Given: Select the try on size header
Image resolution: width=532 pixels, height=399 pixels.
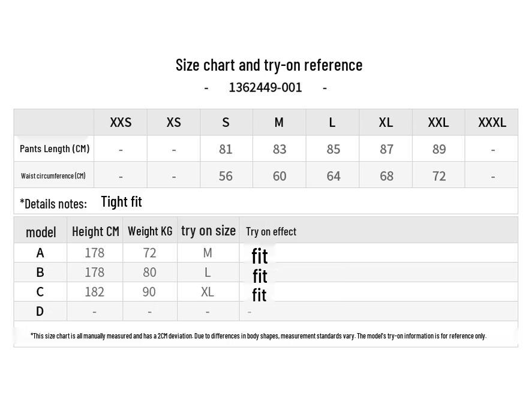Looking at the screenshot, I should click(x=208, y=231).
